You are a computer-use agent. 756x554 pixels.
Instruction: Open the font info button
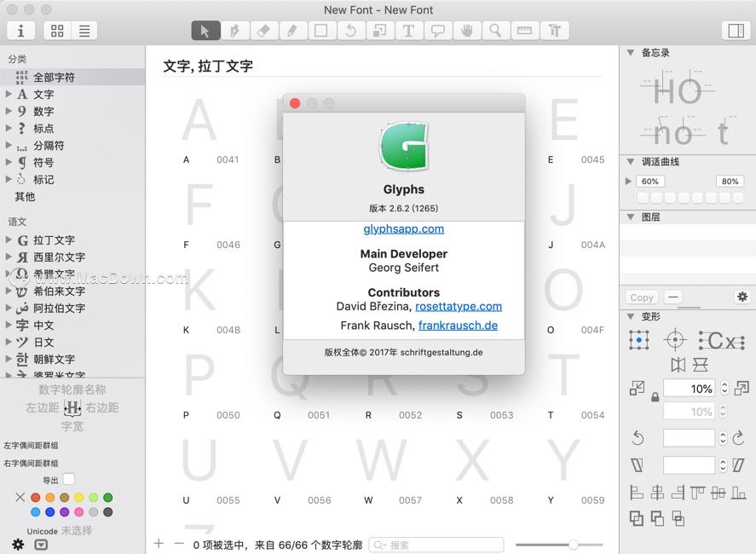(x=20, y=31)
